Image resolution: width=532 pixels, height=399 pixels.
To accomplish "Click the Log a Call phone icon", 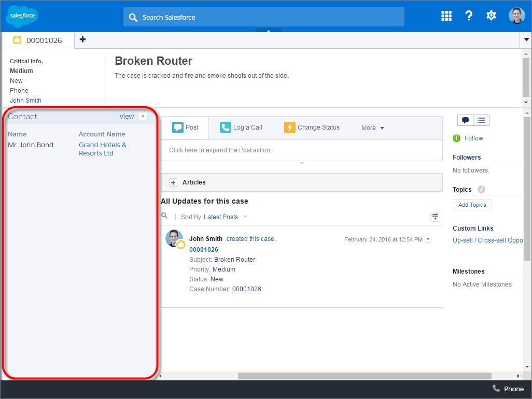I will tap(225, 127).
